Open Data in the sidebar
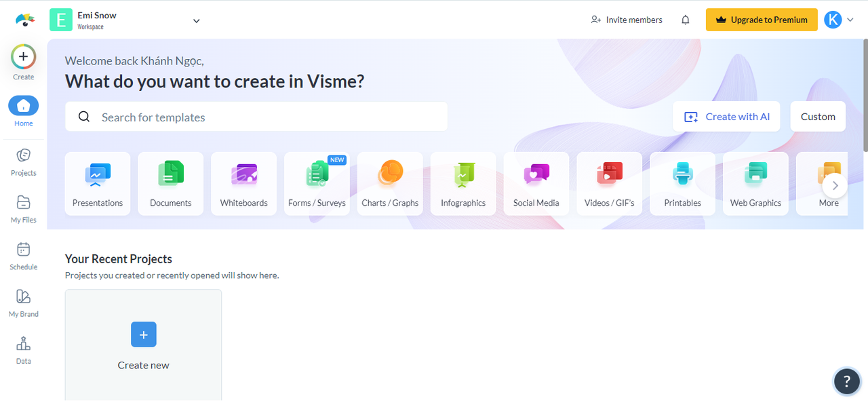This screenshot has height=403, width=868. tap(23, 349)
